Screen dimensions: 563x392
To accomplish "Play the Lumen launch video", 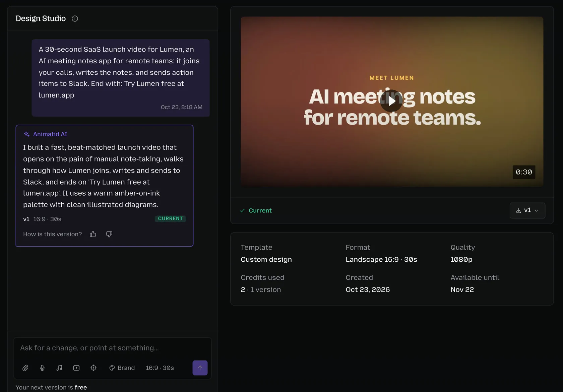I will [x=391, y=101].
